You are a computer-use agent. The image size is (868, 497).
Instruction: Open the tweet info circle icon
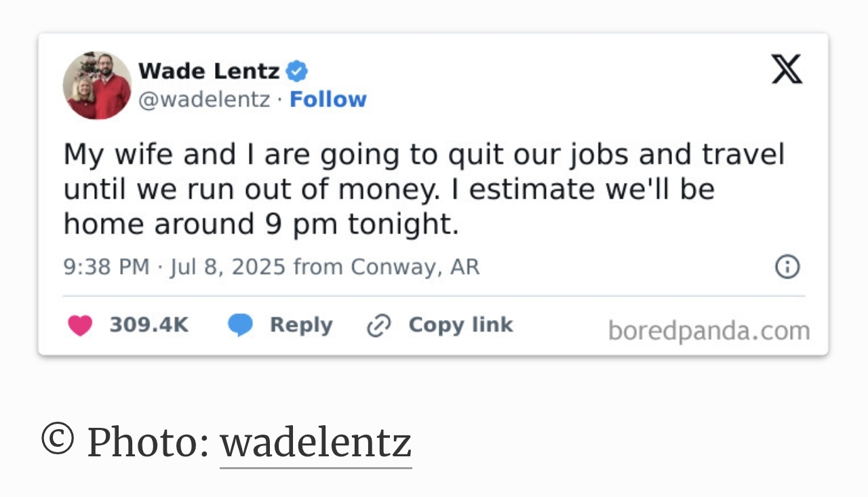(x=787, y=266)
